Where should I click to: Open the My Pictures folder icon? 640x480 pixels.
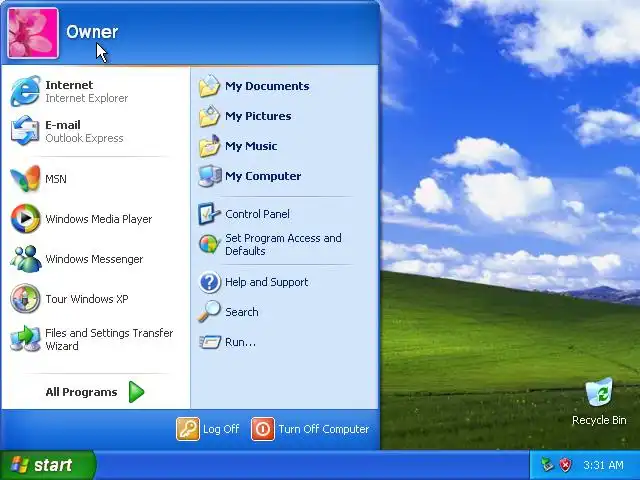(209, 116)
